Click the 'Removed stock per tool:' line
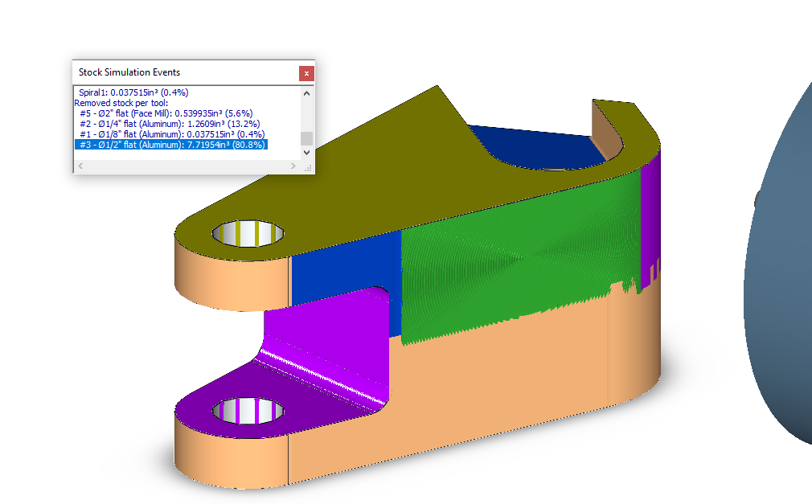 (121, 103)
